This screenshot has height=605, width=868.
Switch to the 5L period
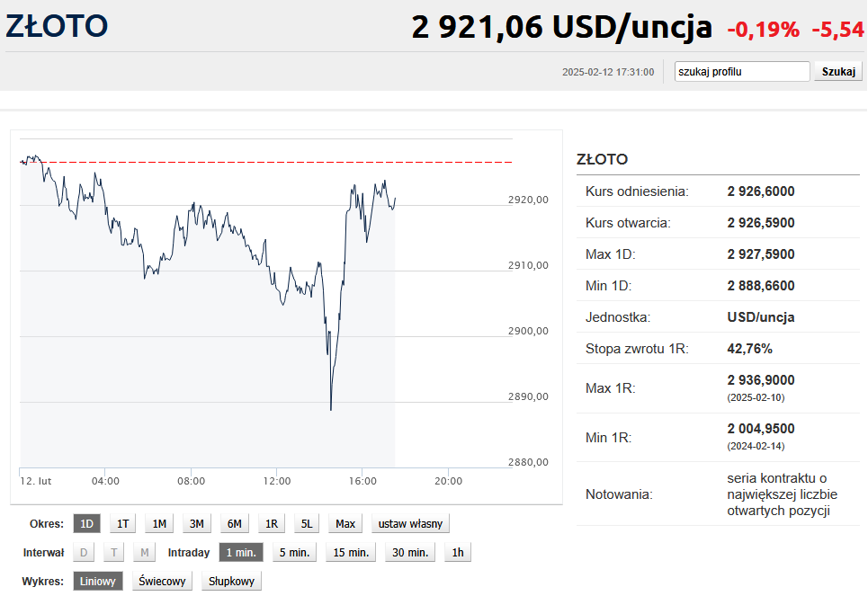click(307, 524)
